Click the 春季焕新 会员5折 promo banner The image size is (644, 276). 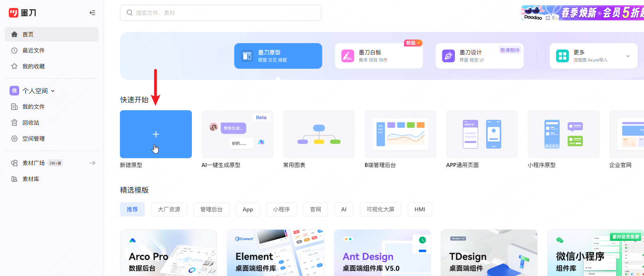click(x=582, y=13)
